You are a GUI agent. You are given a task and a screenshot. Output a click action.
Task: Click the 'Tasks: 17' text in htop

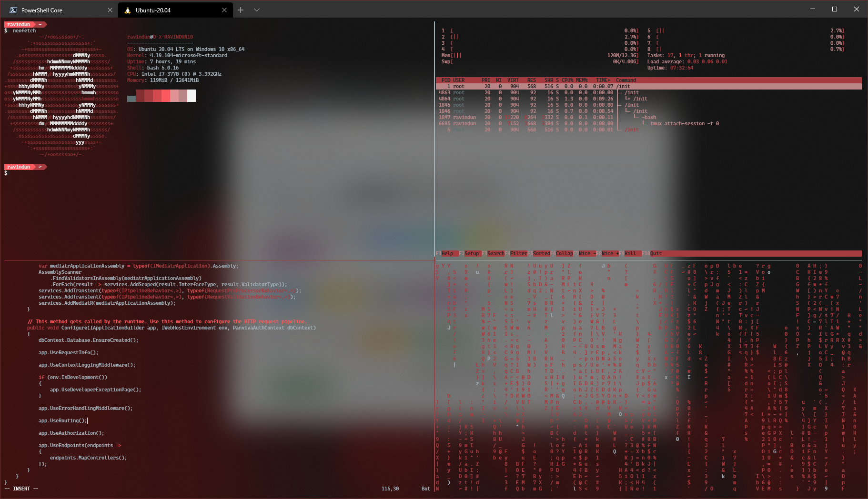click(660, 55)
